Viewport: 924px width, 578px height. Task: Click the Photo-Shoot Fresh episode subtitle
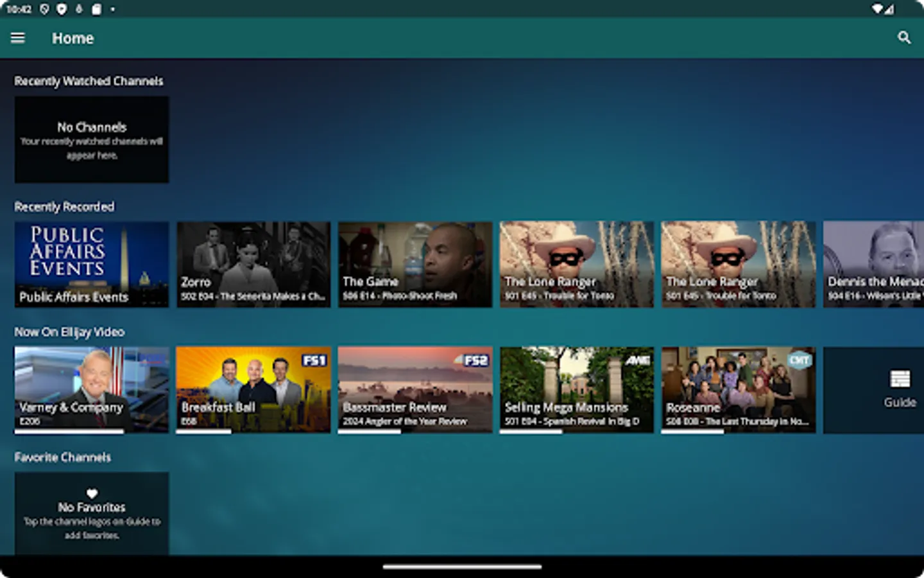point(400,296)
